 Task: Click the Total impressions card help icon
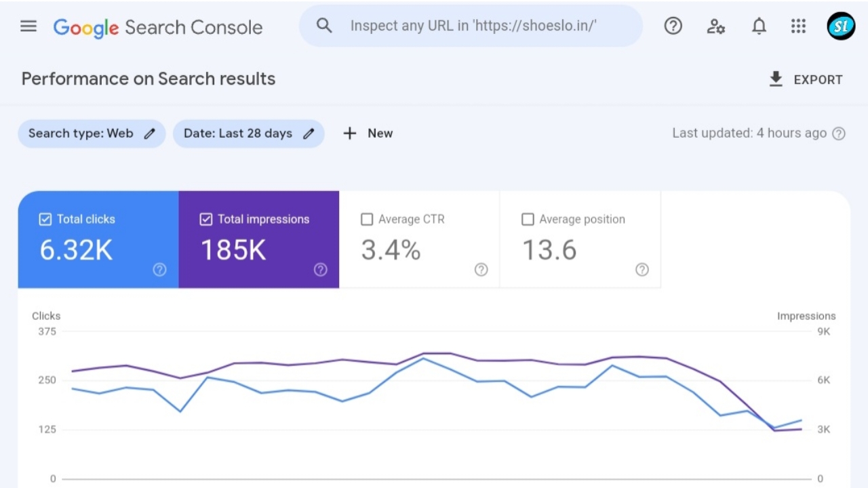[x=321, y=270]
